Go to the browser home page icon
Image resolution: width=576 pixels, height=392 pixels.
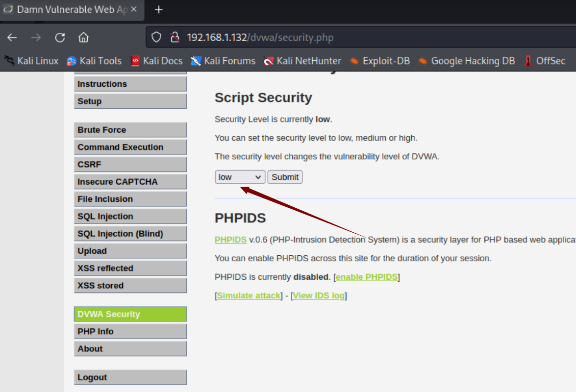(x=83, y=38)
